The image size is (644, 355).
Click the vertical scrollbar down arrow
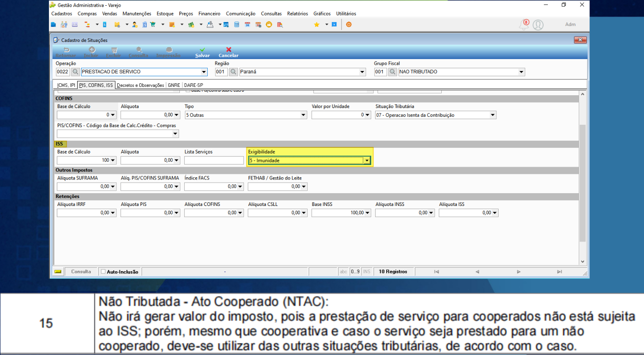click(x=582, y=262)
